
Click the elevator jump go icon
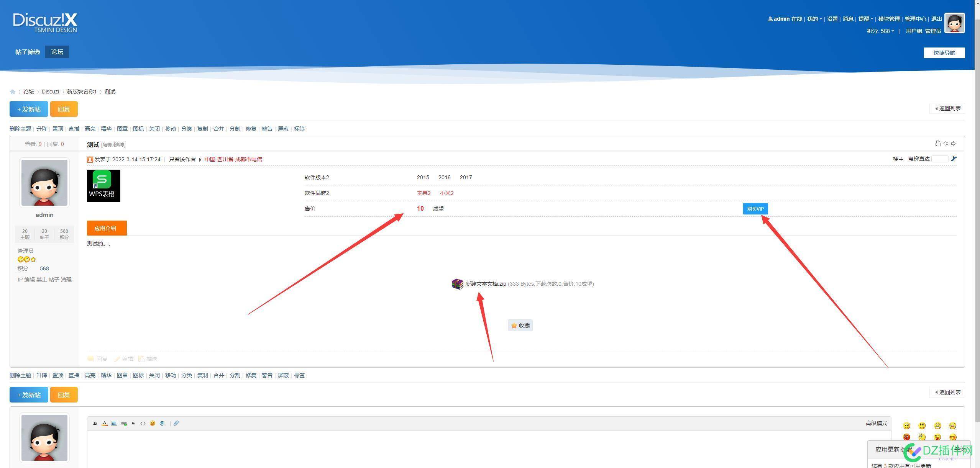[954, 159]
